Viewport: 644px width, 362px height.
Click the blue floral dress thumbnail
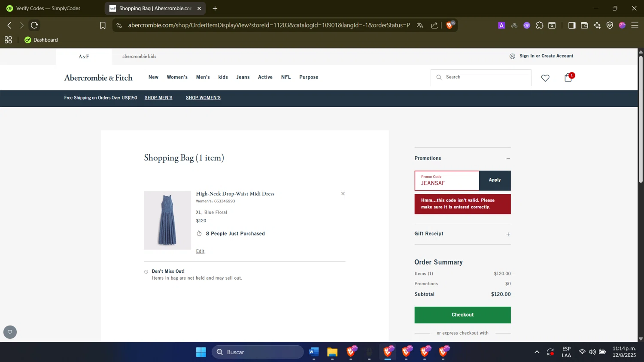[167, 220]
